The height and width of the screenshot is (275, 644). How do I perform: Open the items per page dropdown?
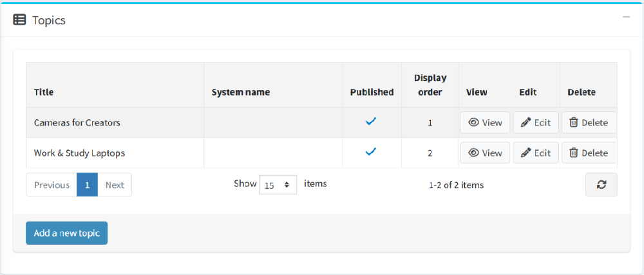tap(278, 185)
